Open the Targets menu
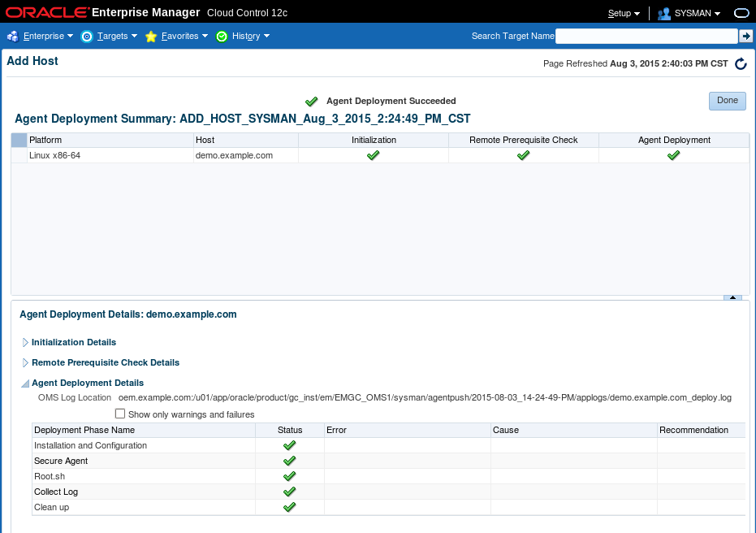The height and width of the screenshot is (533, 756). point(117,37)
